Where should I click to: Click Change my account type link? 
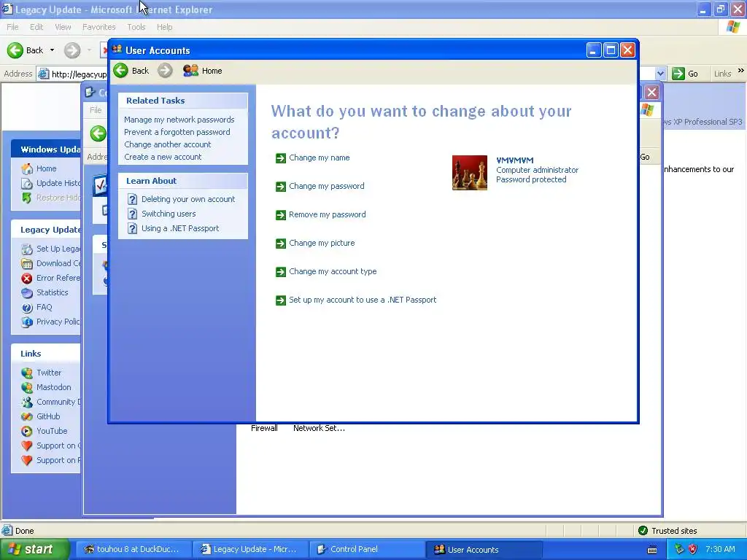click(333, 271)
